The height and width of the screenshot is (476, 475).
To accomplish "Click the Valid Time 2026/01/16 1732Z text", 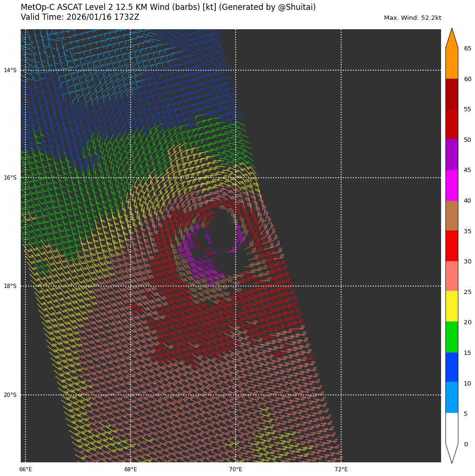I will click(x=80, y=17).
